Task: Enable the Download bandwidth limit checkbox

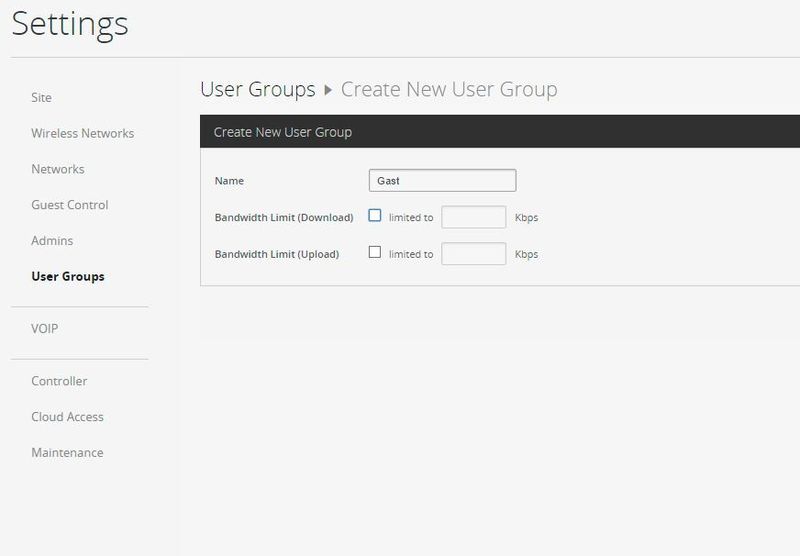Action: (374, 215)
